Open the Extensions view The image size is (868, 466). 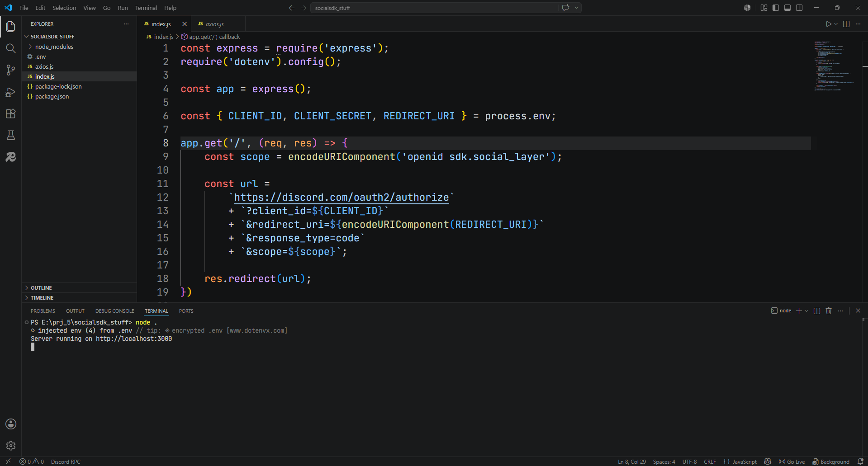point(11,113)
